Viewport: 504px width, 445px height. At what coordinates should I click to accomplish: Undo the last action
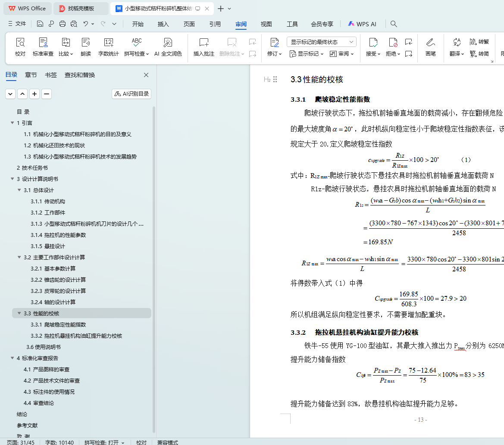click(85, 24)
